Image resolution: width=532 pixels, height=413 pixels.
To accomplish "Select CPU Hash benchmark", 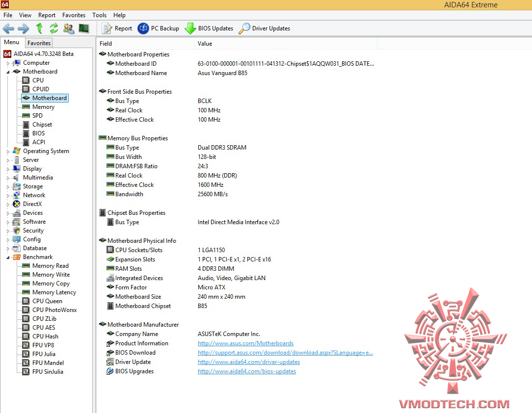I will (x=45, y=336).
